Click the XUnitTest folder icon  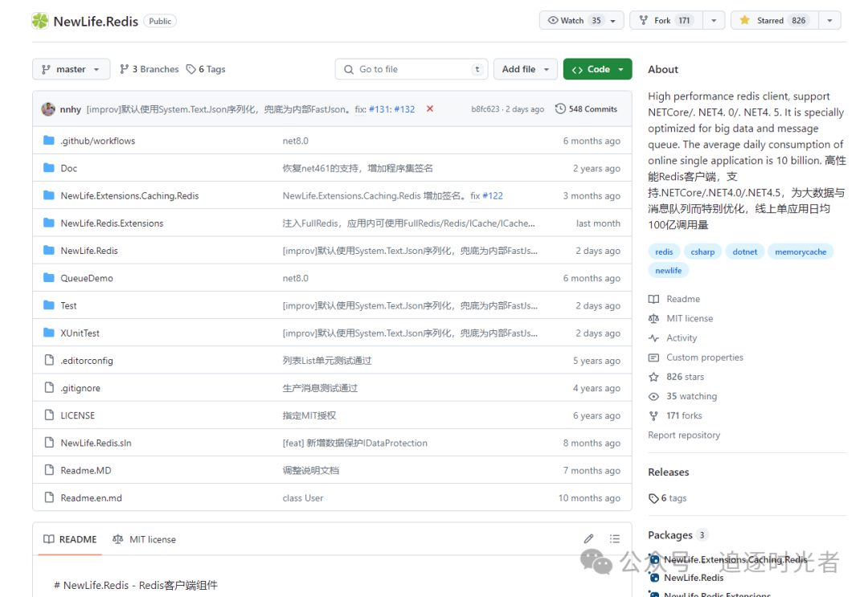49,333
